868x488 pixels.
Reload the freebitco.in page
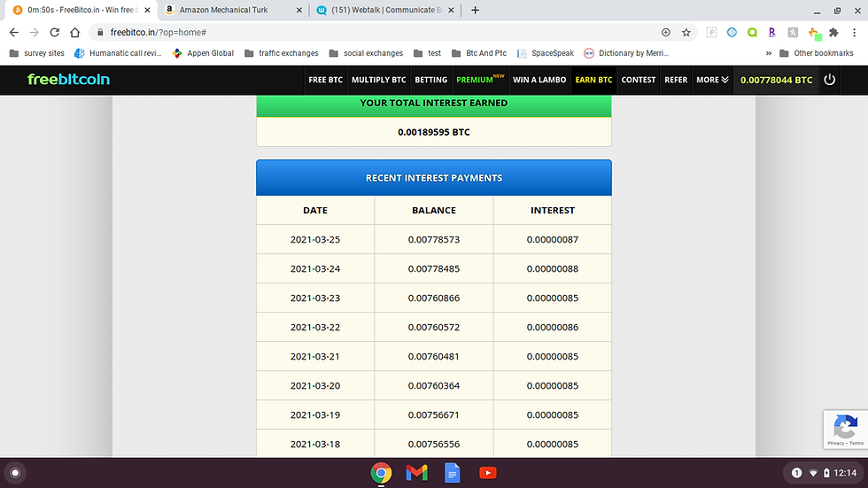pyautogui.click(x=54, y=33)
